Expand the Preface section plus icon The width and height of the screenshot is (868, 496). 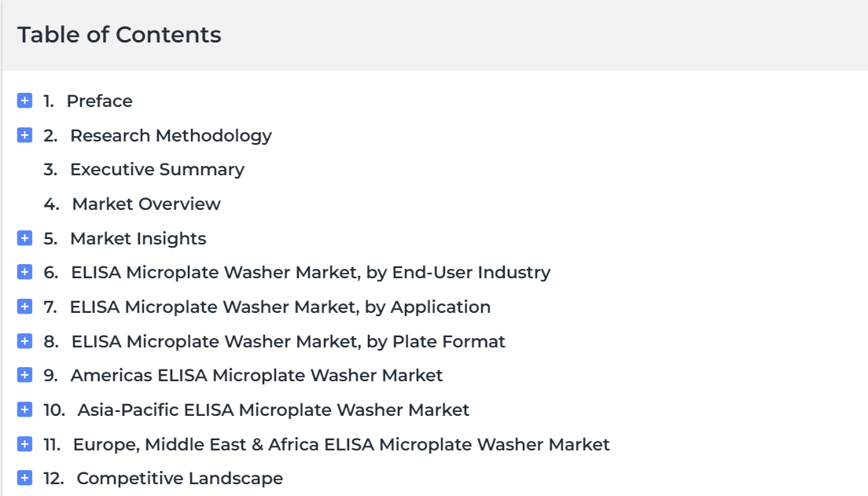pos(24,101)
